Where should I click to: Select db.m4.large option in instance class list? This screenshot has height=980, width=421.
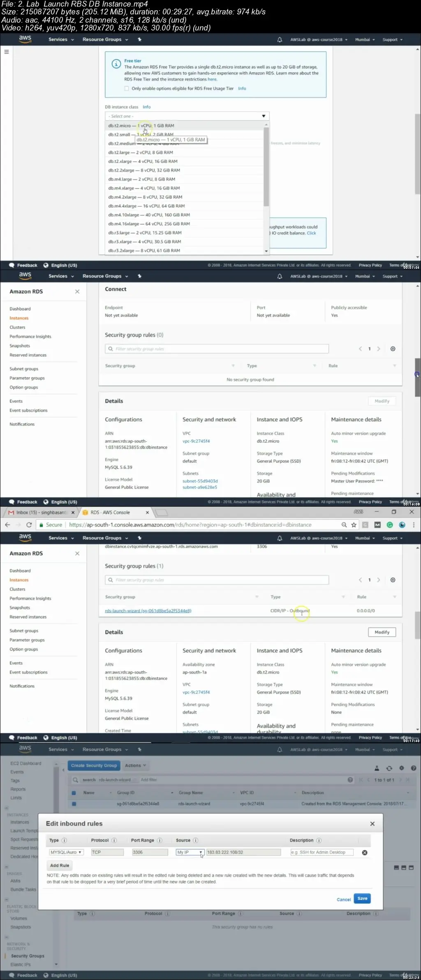click(x=184, y=179)
